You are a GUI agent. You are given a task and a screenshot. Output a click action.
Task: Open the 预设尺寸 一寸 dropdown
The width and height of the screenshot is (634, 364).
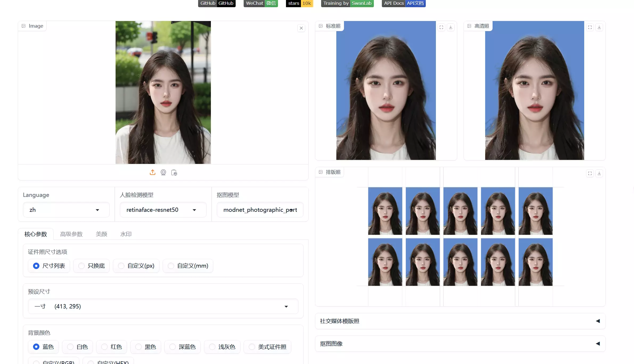point(163,306)
